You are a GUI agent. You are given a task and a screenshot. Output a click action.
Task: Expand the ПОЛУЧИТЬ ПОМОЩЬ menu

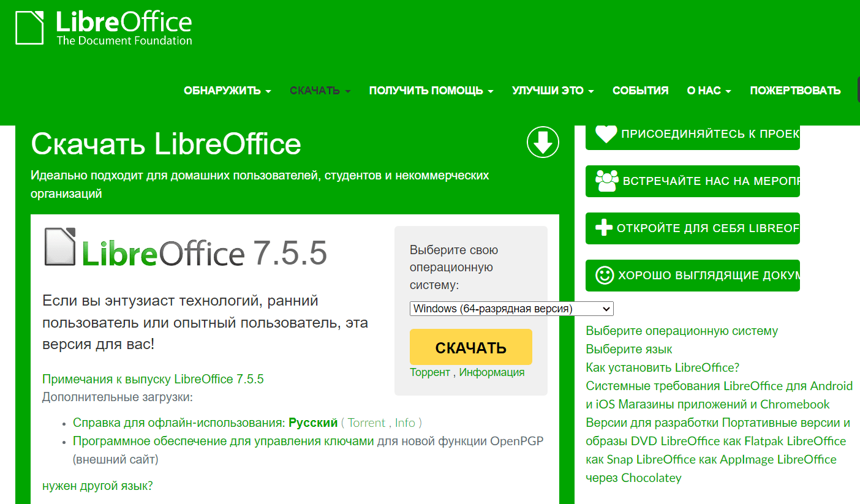(431, 91)
